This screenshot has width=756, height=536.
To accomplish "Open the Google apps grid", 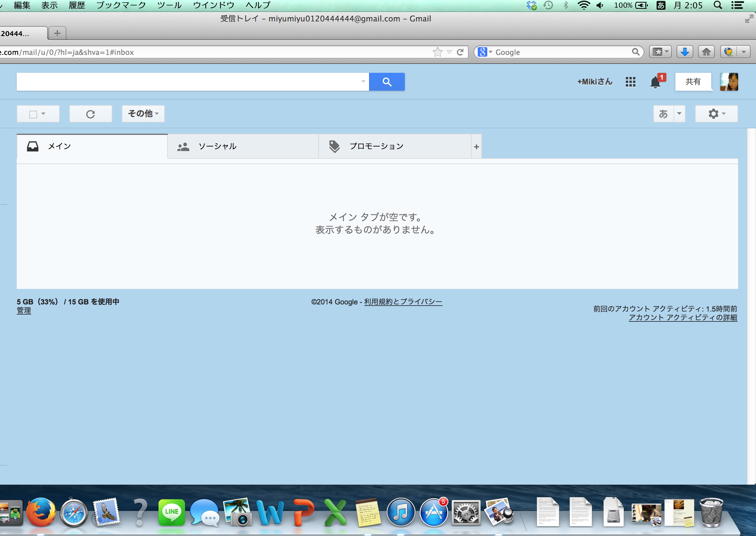I will pyautogui.click(x=630, y=82).
